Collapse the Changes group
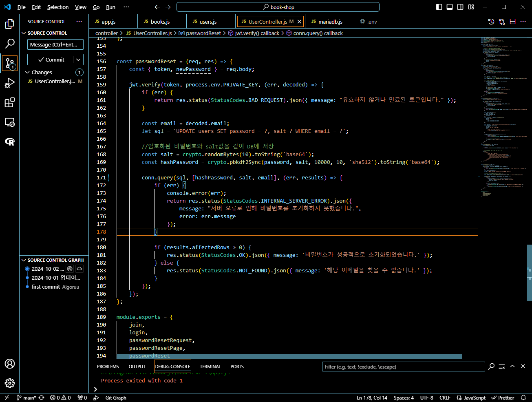The height and width of the screenshot is (402, 532). [27, 72]
